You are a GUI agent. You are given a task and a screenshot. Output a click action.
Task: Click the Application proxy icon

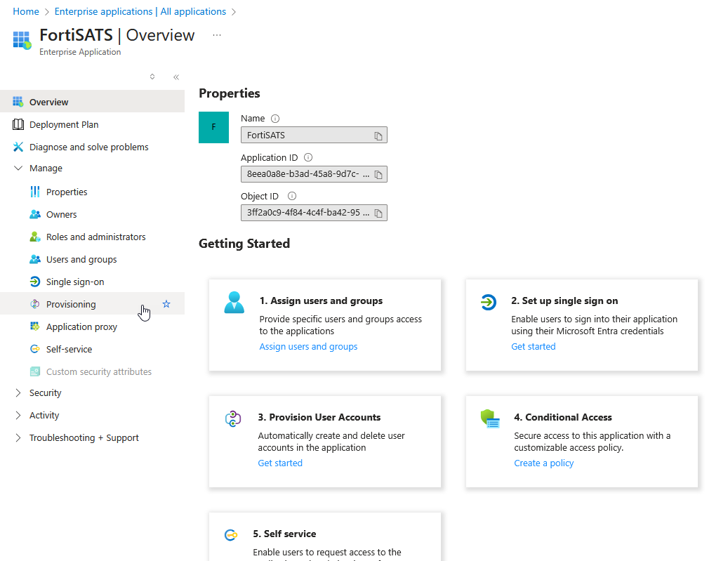[x=35, y=326]
